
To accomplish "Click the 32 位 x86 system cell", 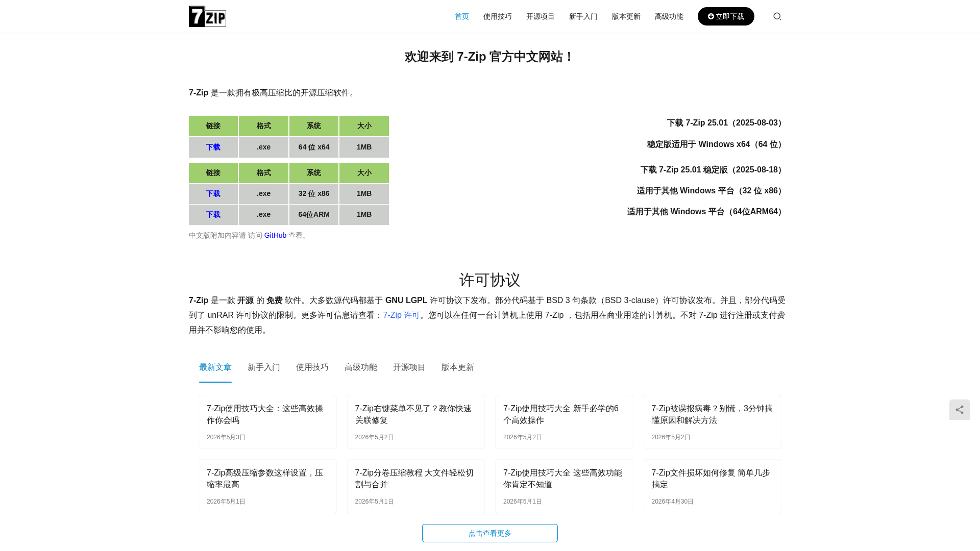I will tap(314, 193).
